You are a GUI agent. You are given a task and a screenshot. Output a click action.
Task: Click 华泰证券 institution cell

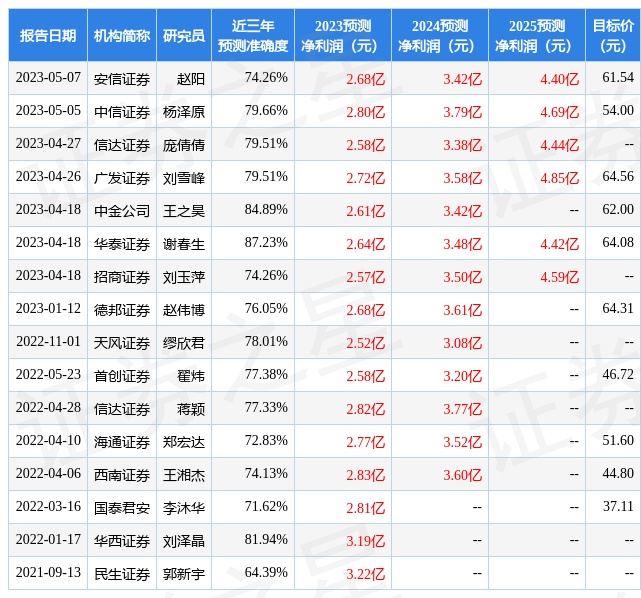coord(122,244)
